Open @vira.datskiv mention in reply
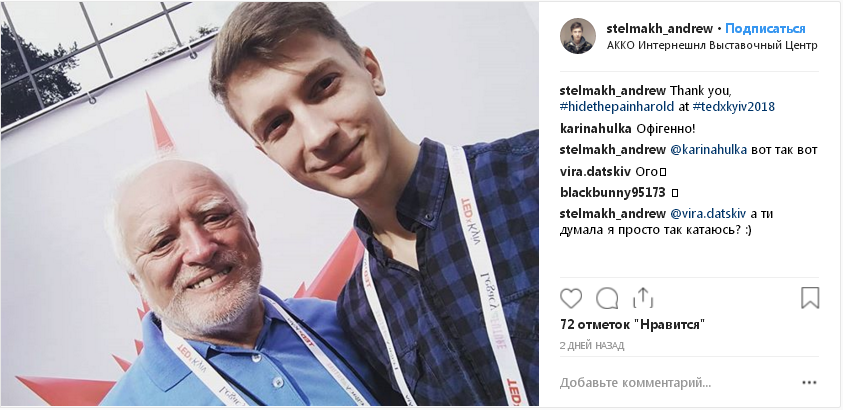Image resolution: width=843 pixels, height=410 pixels. (708, 214)
